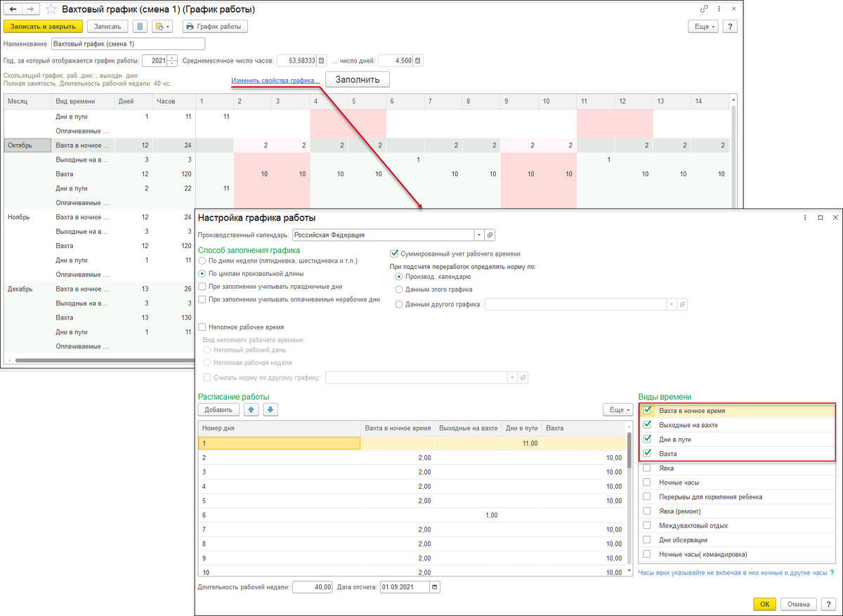This screenshot has height=616, width=843.
Task: Click the Записать и закрыть button
Action: [x=44, y=27]
